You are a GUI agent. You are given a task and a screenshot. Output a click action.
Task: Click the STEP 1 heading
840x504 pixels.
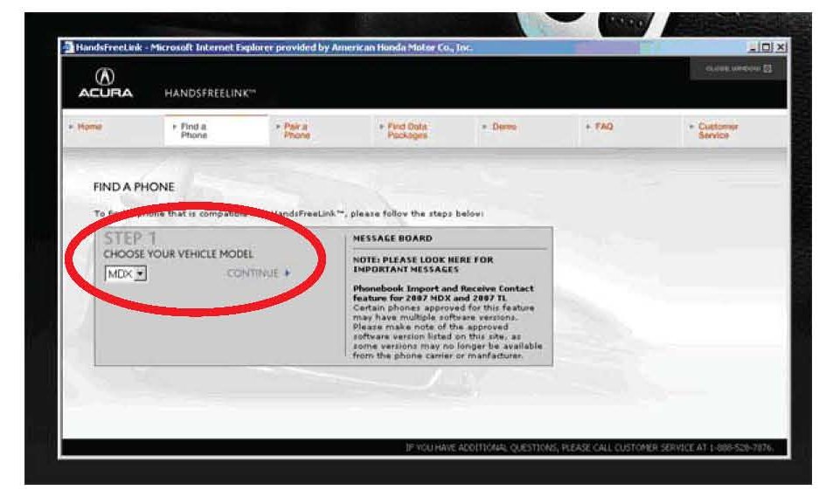[130, 238]
